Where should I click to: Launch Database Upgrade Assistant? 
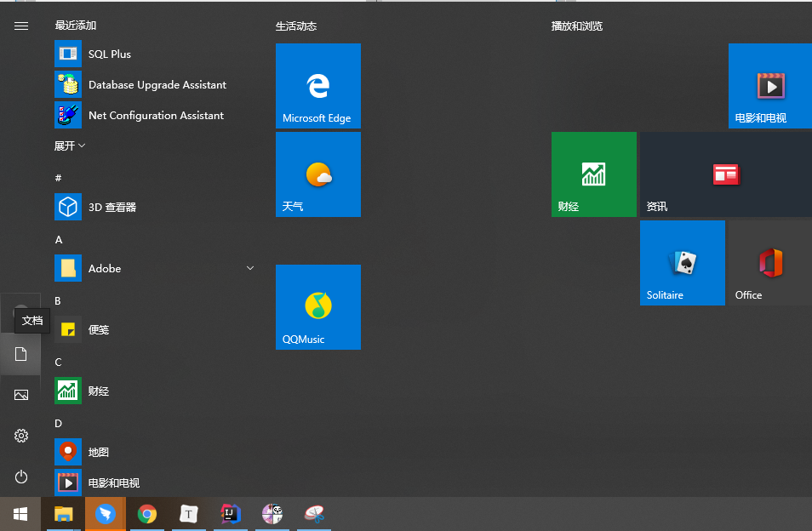[156, 84]
